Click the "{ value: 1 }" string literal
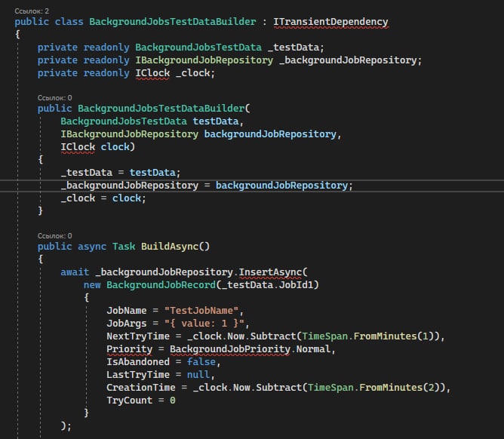The height and width of the screenshot is (439, 504). [204, 324]
